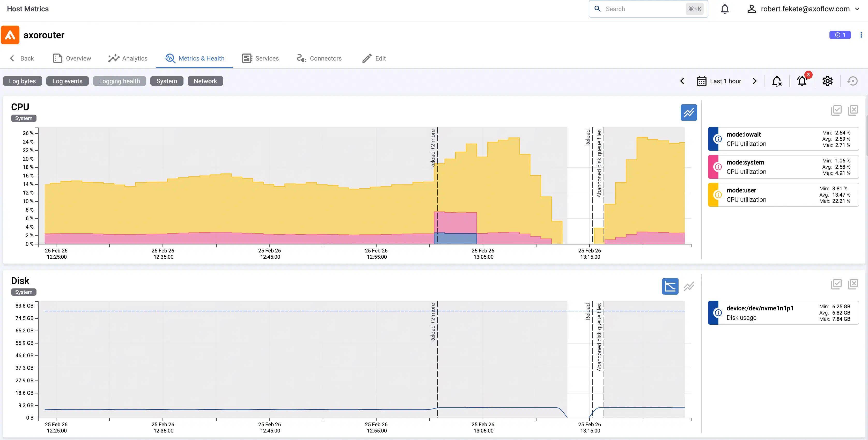Open the metrics settings gear
868x440 pixels.
pyautogui.click(x=828, y=81)
